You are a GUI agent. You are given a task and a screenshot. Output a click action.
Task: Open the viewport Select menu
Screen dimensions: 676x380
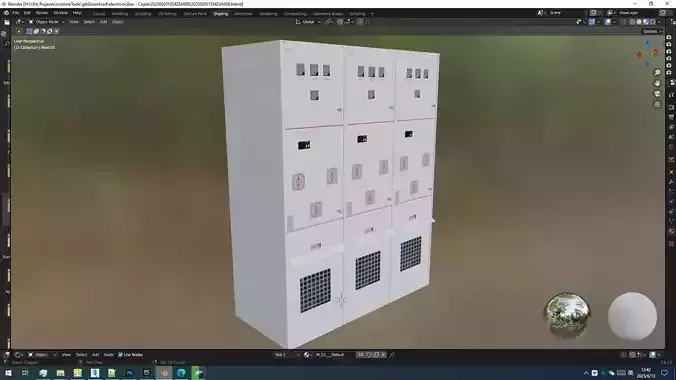[89, 22]
